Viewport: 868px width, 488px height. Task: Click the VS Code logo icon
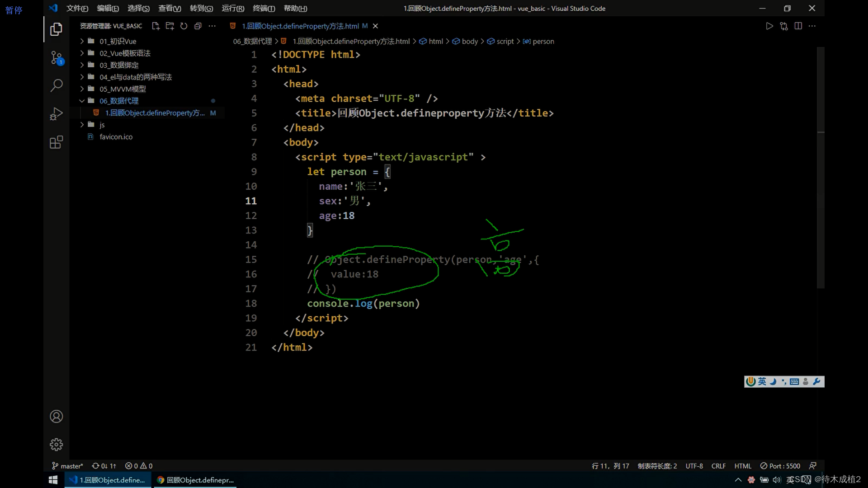click(x=53, y=8)
